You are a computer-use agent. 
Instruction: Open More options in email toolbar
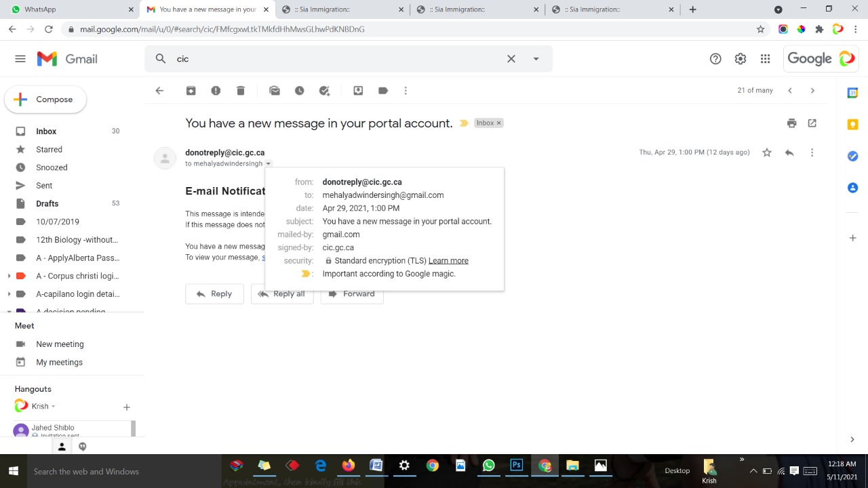coord(406,90)
